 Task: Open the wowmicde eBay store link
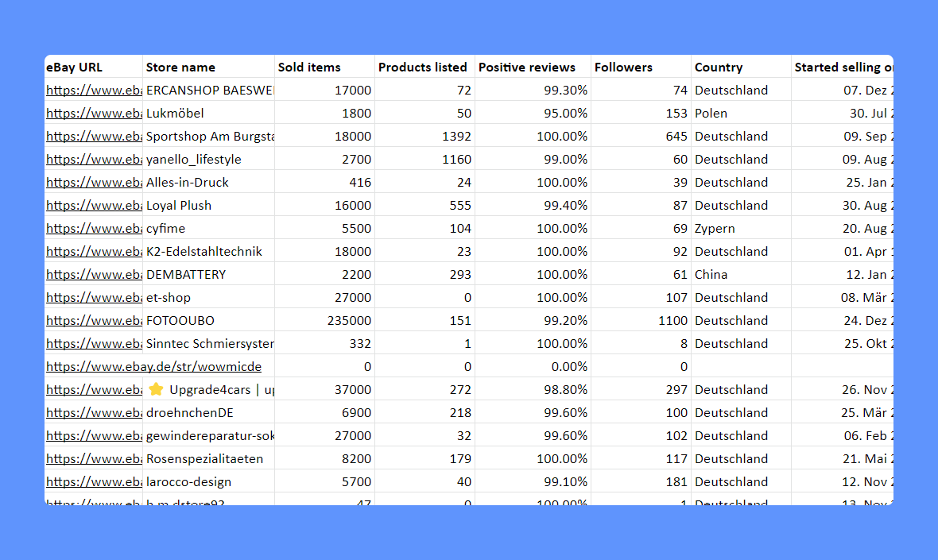tap(153, 367)
